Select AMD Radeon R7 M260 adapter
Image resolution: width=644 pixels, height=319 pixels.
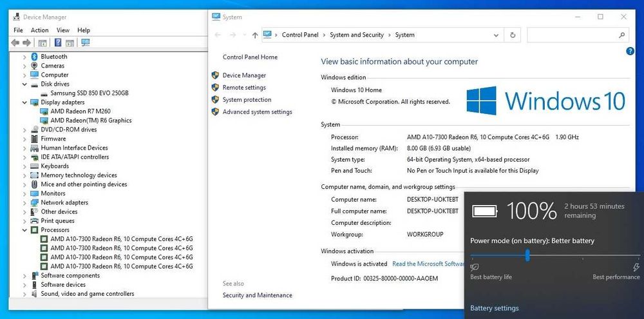(x=80, y=111)
